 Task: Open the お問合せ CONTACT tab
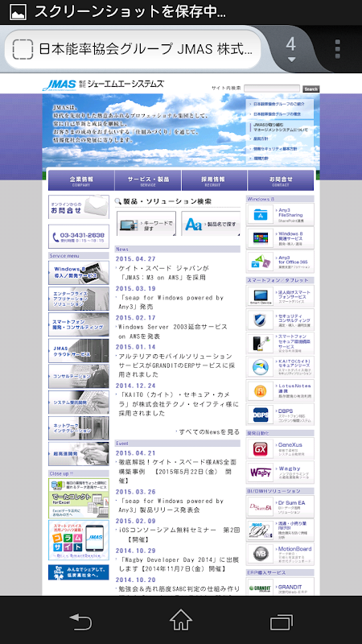click(x=281, y=180)
